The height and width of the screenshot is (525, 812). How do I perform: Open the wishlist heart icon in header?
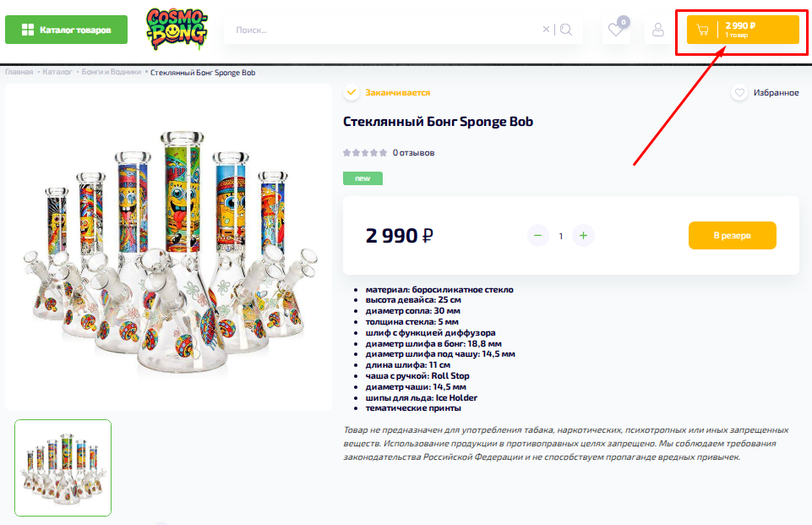point(616,30)
